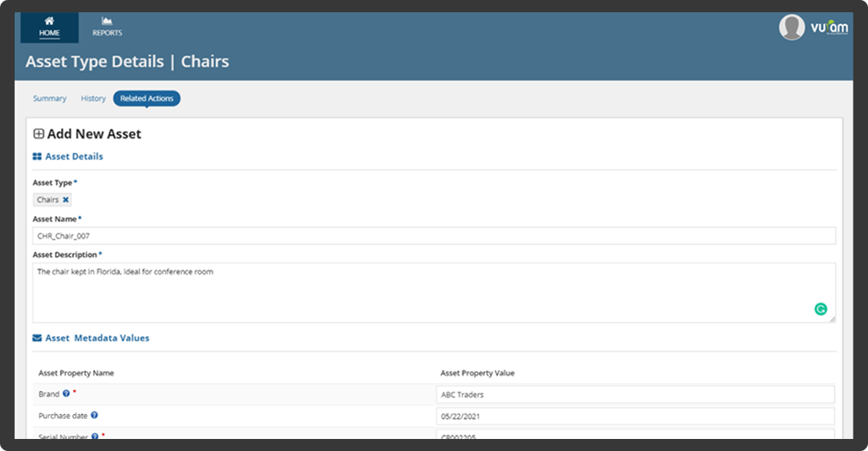Click the Purchase date field 05/22/2021
Image resolution: width=868 pixels, height=451 pixels.
(635, 416)
